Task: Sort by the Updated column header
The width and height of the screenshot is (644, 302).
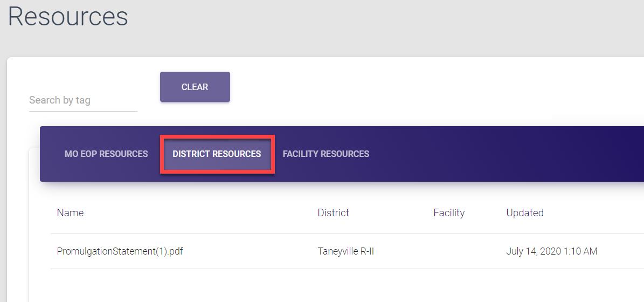Action: tap(524, 212)
